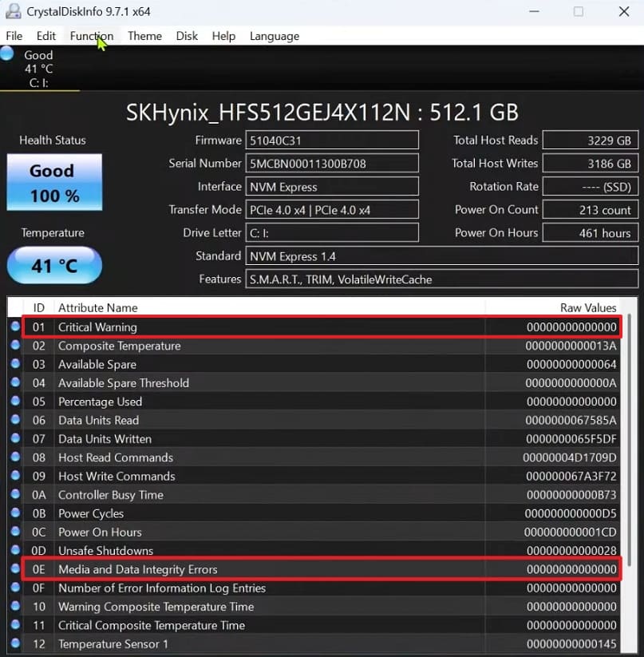Select Media and Data Integrity Errors attribute name
This screenshot has width=644, height=657.
tap(138, 569)
